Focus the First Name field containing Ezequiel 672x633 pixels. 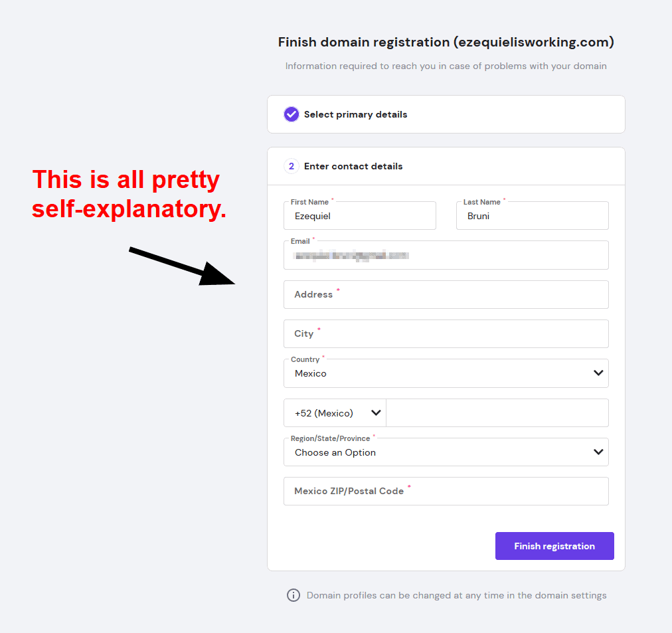point(359,216)
